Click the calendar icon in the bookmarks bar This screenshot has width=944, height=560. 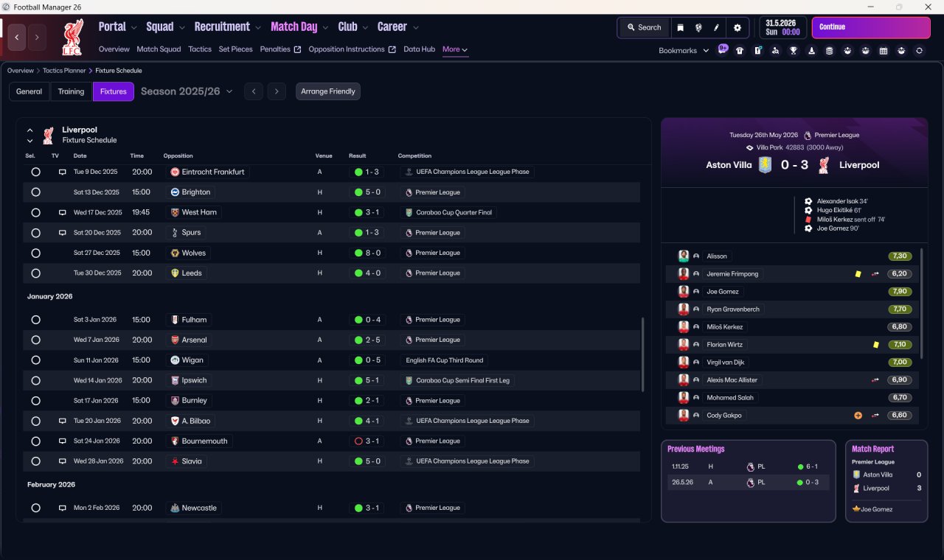click(883, 51)
